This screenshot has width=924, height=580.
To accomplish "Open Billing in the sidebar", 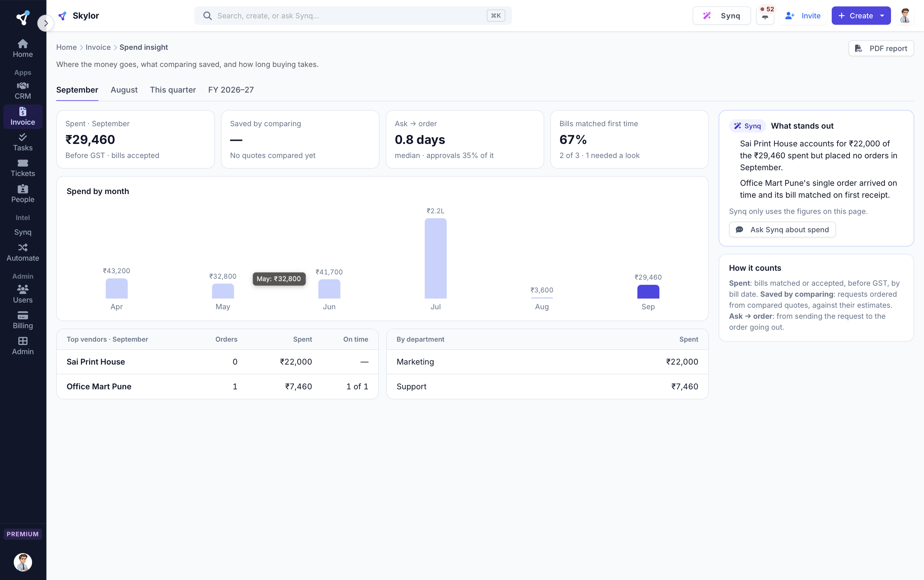I will click(23, 320).
